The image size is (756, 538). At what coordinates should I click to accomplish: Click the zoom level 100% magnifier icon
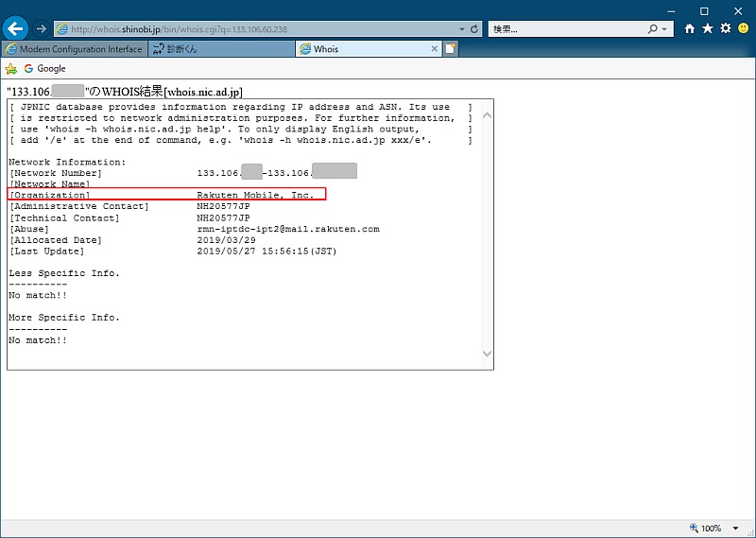point(694,528)
